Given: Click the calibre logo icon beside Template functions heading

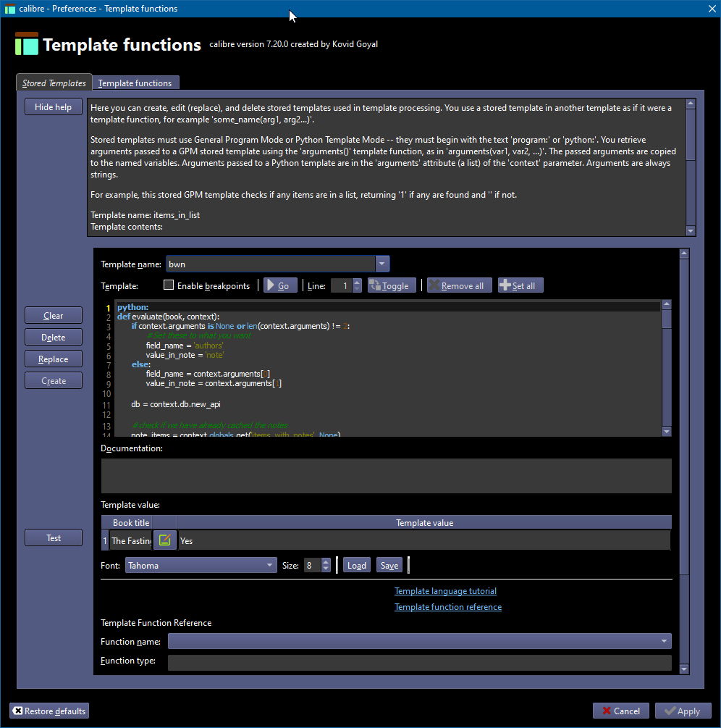Looking at the screenshot, I should coord(27,43).
